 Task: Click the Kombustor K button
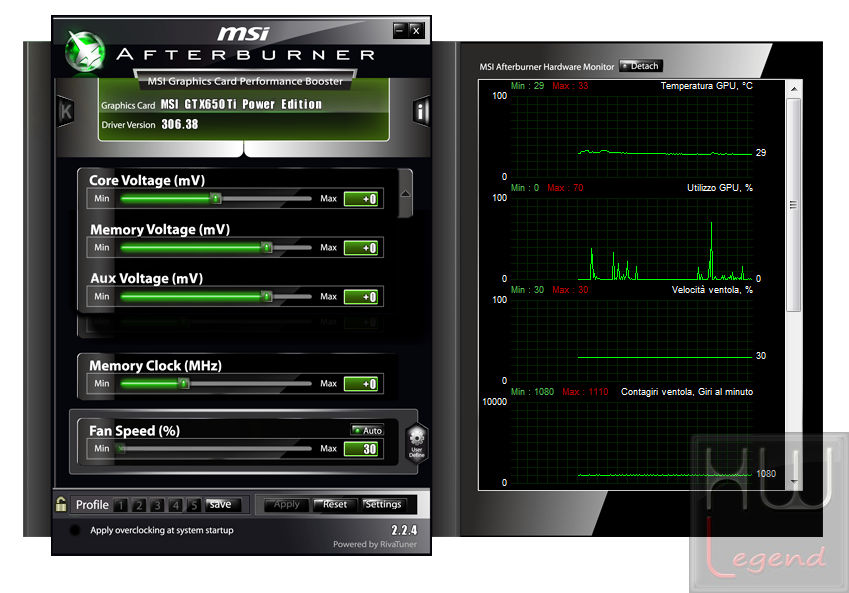coord(66,112)
